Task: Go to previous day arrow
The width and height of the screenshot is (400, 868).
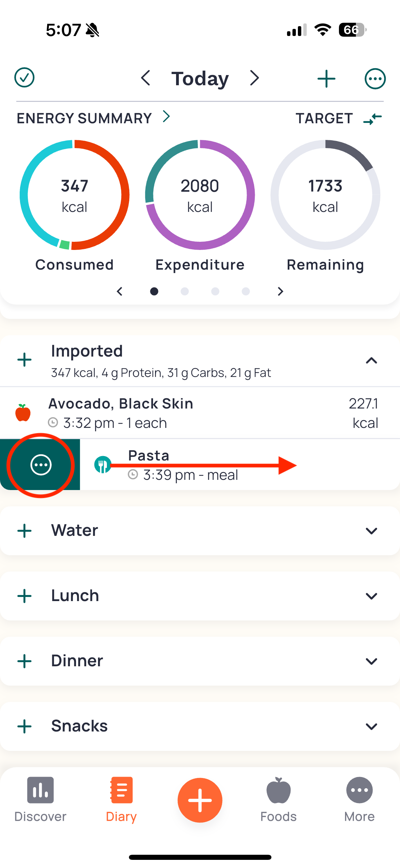Action: coord(146,78)
